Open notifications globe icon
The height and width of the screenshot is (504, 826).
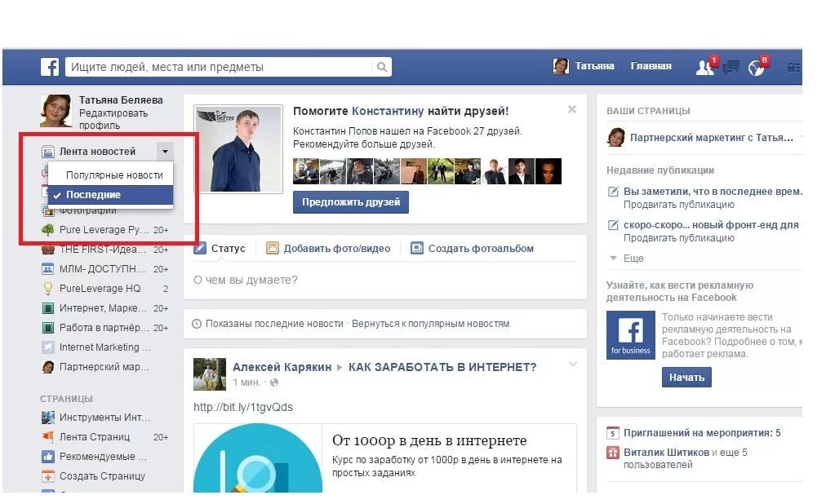pyautogui.click(x=756, y=67)
